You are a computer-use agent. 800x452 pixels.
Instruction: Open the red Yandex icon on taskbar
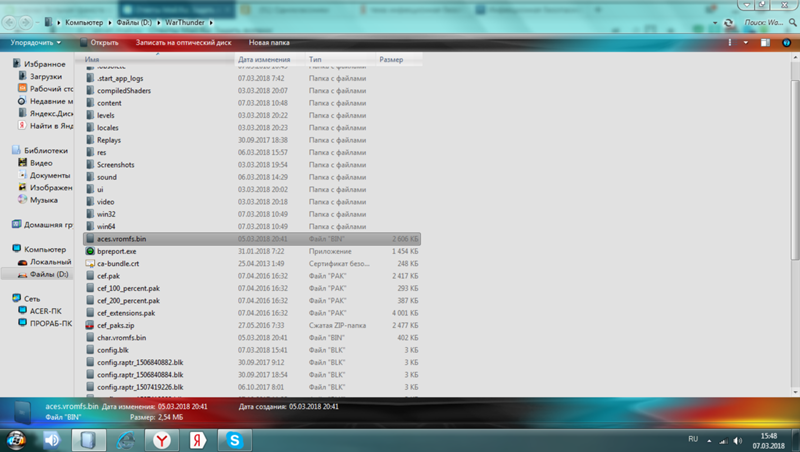click(x=198, y=440)
